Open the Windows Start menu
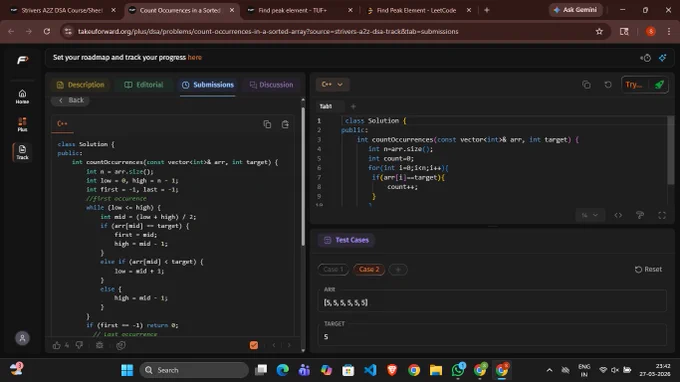This screenshot has height=382, width=680. (127, 370)
